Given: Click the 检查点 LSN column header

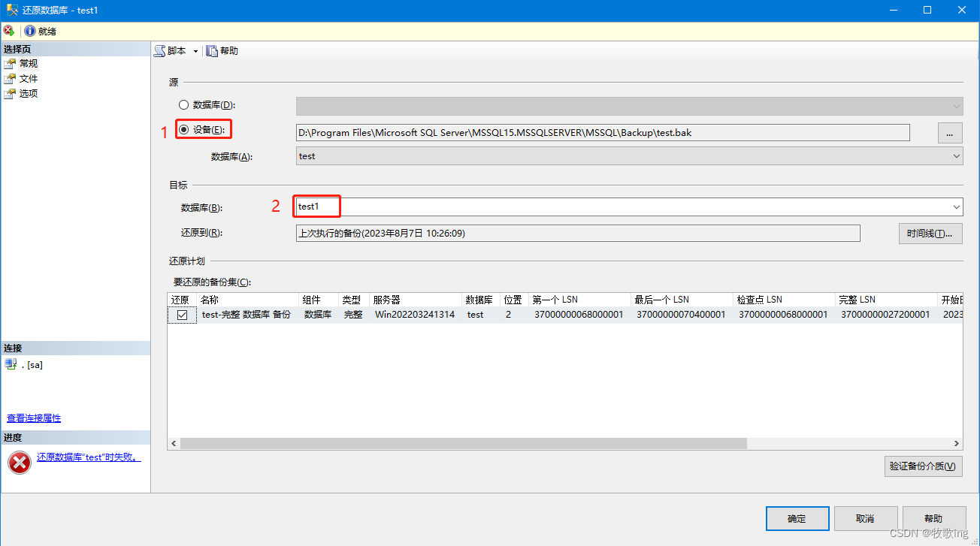Looking at the screenshot, I should [784, 300].
